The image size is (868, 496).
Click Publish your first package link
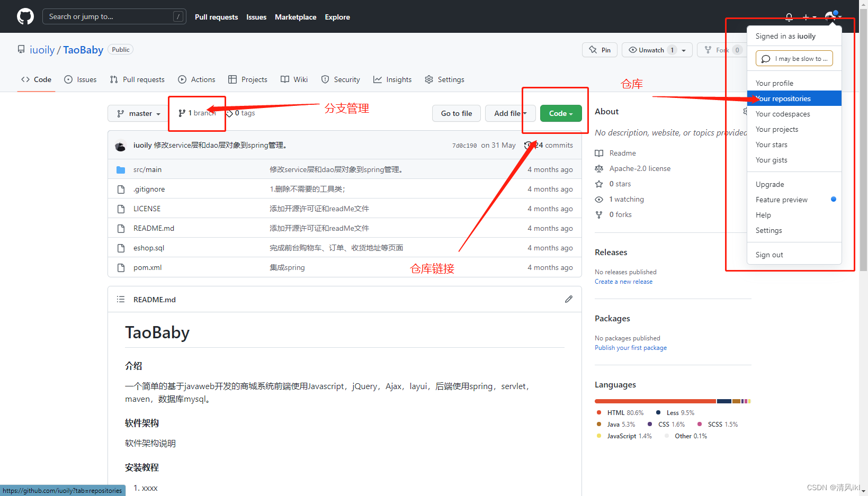click(631, 348)
